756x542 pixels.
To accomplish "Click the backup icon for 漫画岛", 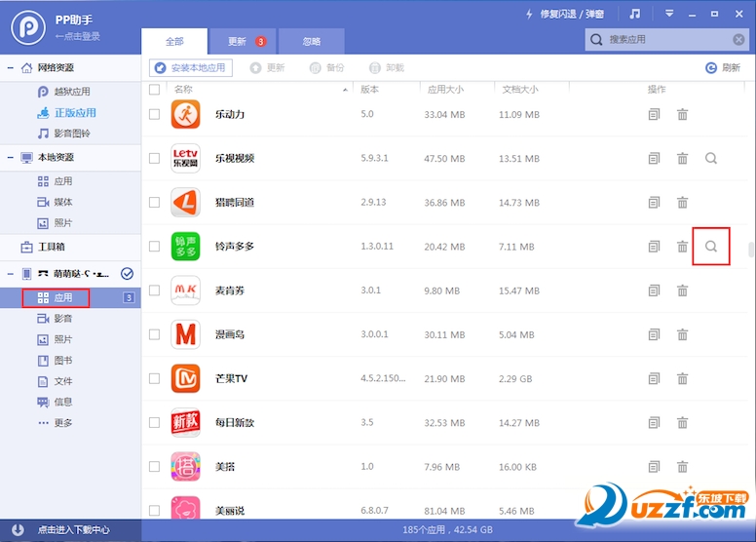I will (654, 334).
